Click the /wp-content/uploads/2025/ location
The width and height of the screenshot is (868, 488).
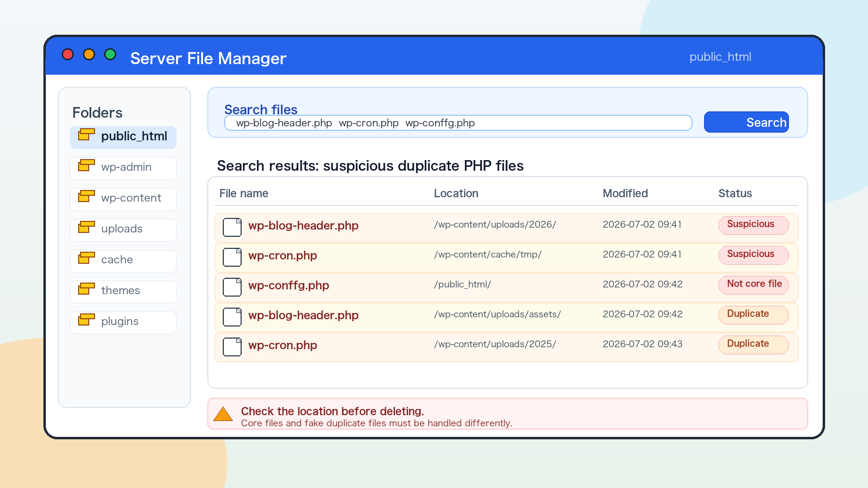(495, 344)
